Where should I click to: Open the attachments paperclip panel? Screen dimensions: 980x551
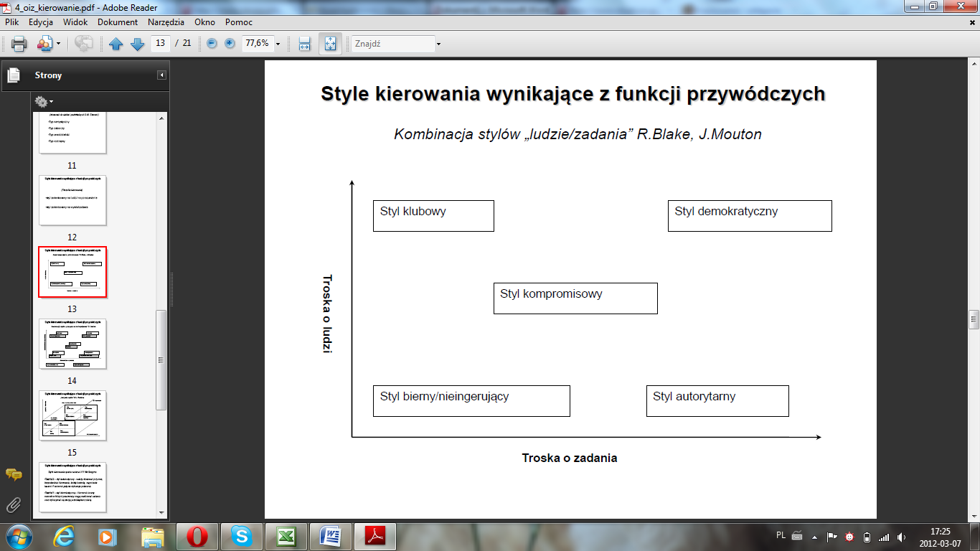pos(14,504)
